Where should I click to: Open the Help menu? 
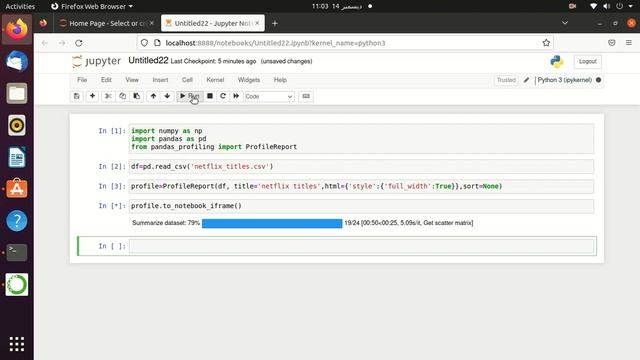point(280,80)
